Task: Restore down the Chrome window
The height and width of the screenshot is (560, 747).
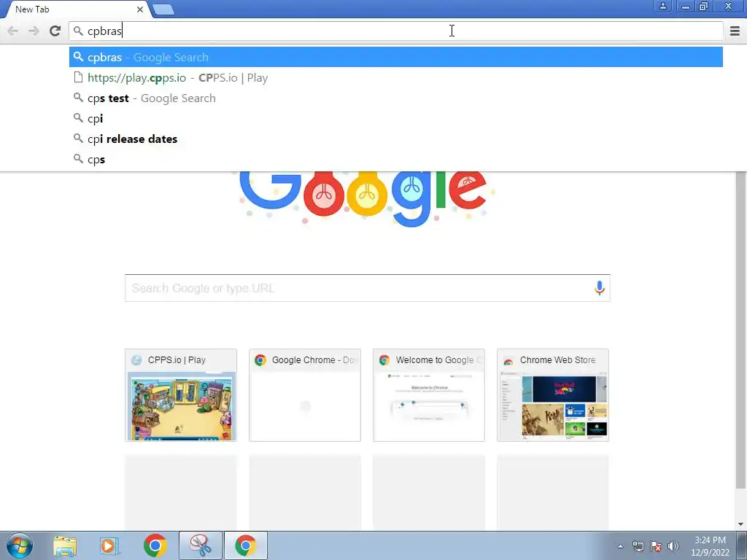Action: coord(704,6)
